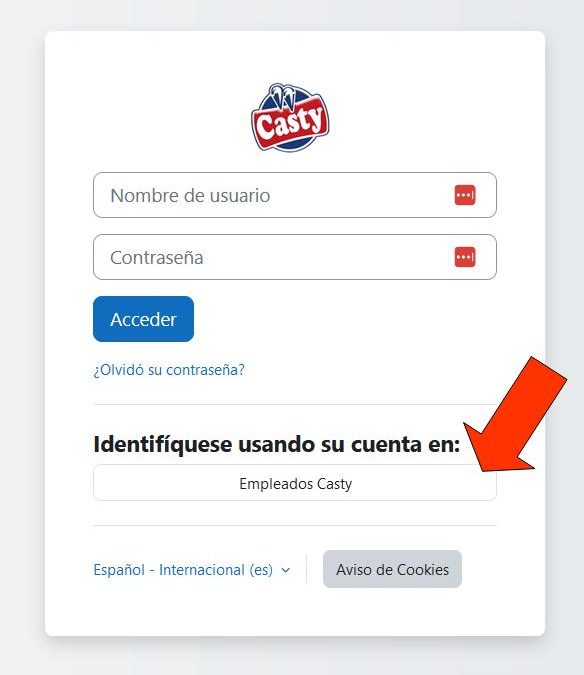Screen dimensions: 584x675
Task: Click the ice cream cones atop the logo
Action: (283, 97)
